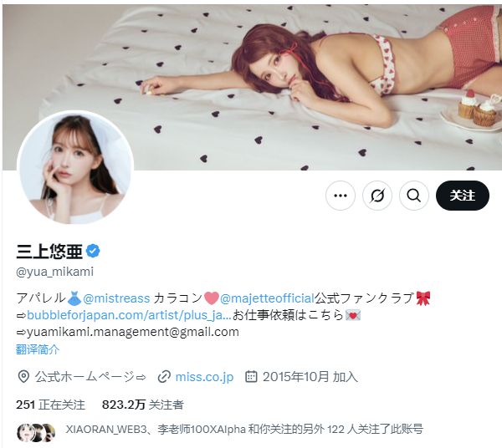View the 251 正在关注 following list
The height and width of the screenshot is (448, 502).
[50, 405]
